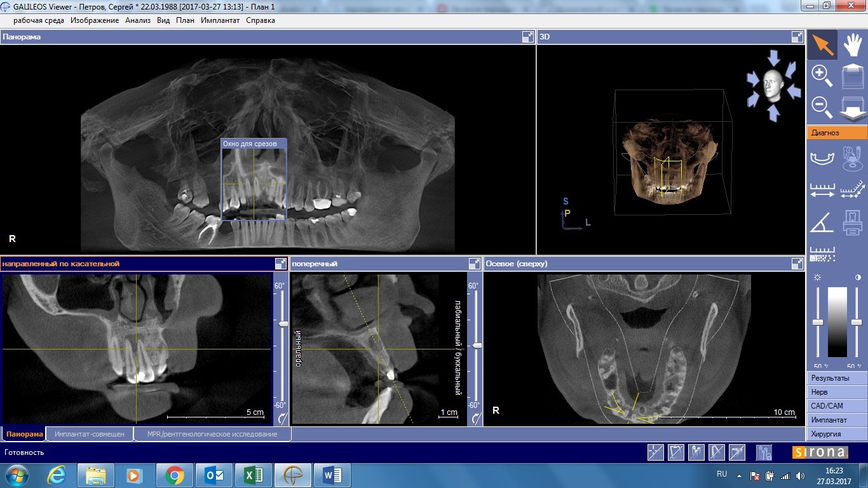Click the tooth and disc export icon
Screen dimensions: 868x488
[x=852, y=158]
